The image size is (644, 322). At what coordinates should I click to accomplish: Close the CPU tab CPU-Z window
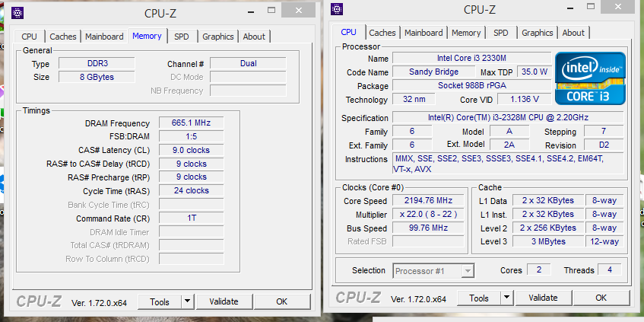617,7
